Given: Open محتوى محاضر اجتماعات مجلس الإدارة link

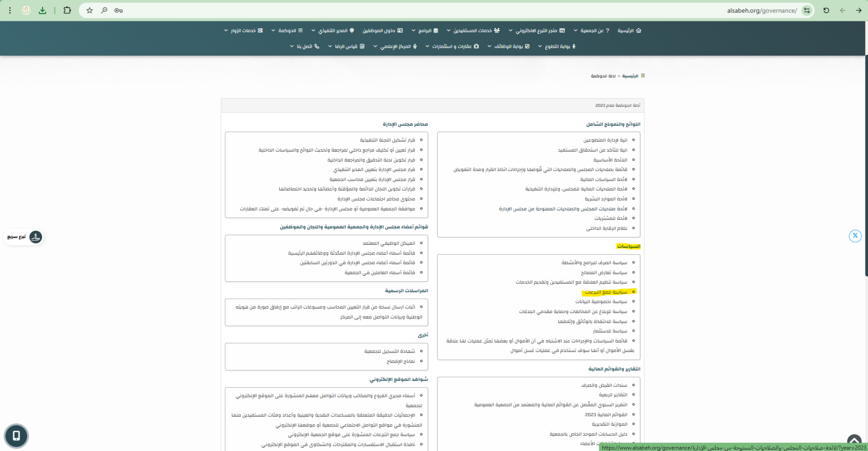Looking at the screenshot, I should click(376, 199).
